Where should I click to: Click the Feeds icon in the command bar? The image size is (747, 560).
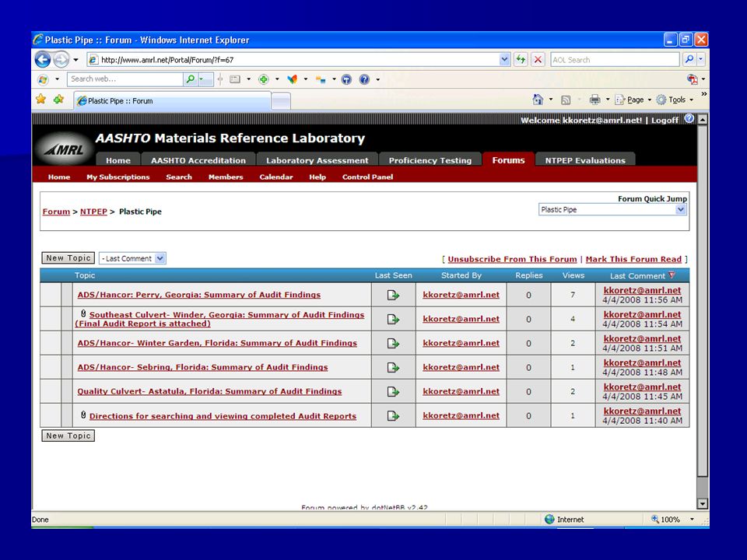point(566,100)
